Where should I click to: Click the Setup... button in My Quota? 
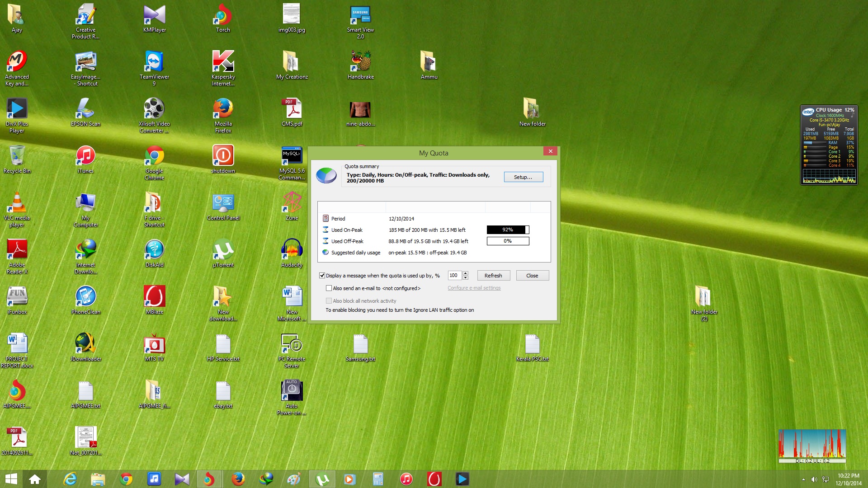(523, 177)
